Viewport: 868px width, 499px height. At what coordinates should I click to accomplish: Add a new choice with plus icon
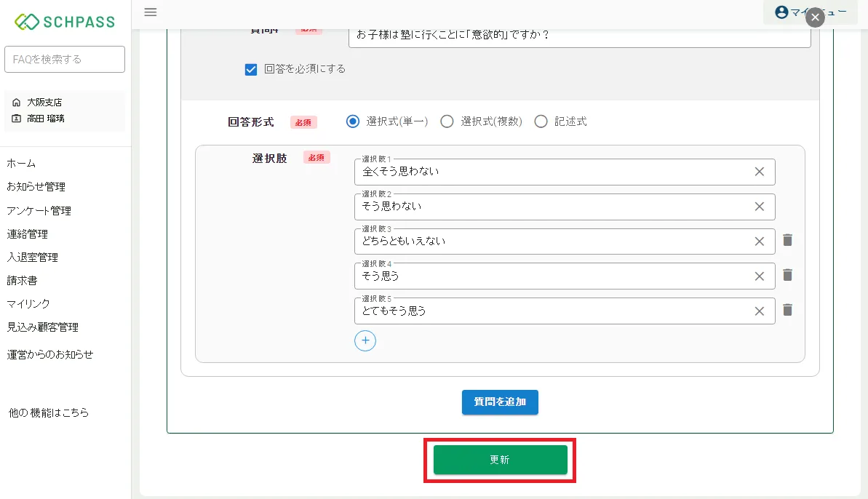pos(365,340)
